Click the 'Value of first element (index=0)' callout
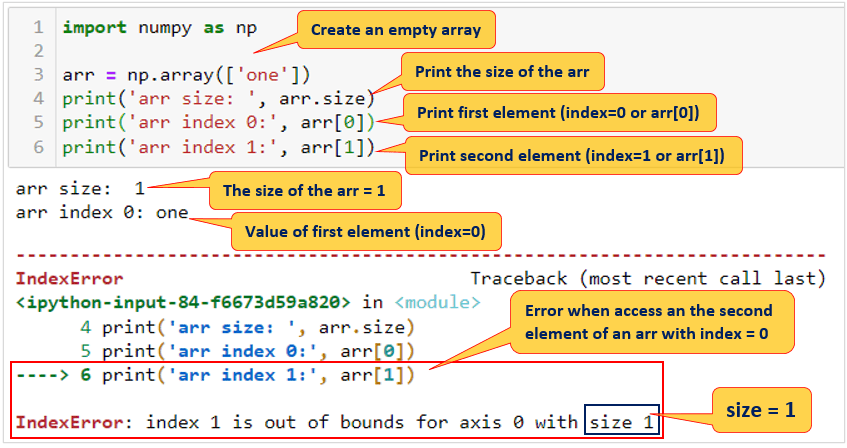Screen dimensions: 847x448 click(x=366, y=232)
